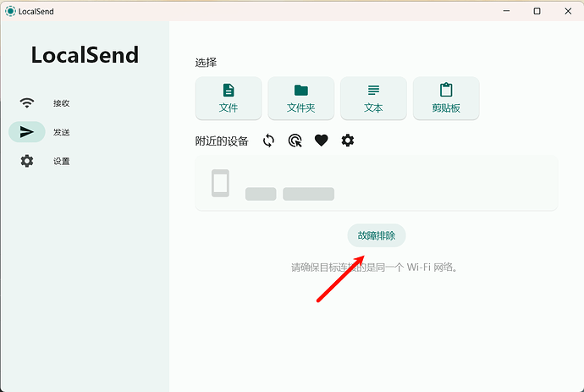Image resolution: width=584 pixels, height=392 pixels.
Task: Open the 设置 (Settings) tab
Action: pyautogui.click(x=44, y=161)
